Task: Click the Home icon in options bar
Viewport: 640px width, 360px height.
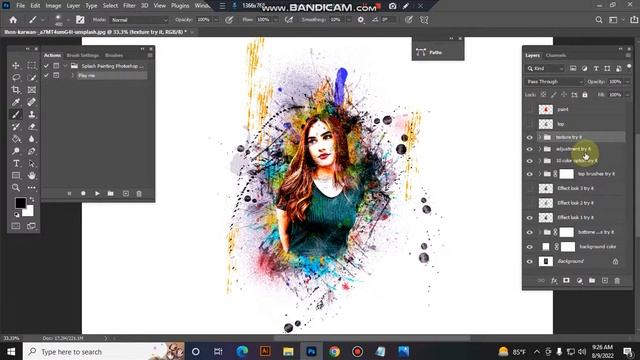Action: (13, 20)
